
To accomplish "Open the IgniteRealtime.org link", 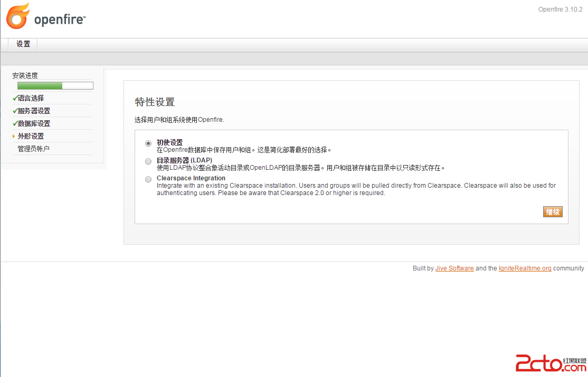I will click(x=525, y=268).
